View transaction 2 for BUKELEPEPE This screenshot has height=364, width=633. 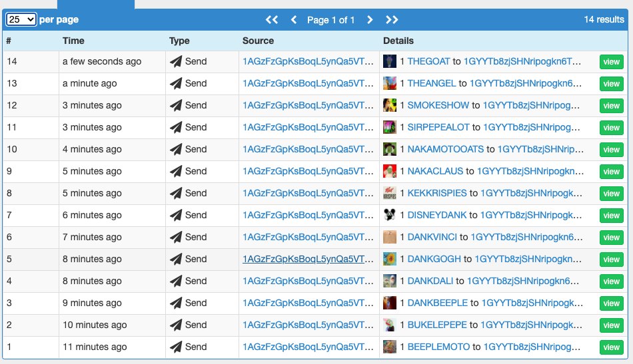(x=611, y=325)
